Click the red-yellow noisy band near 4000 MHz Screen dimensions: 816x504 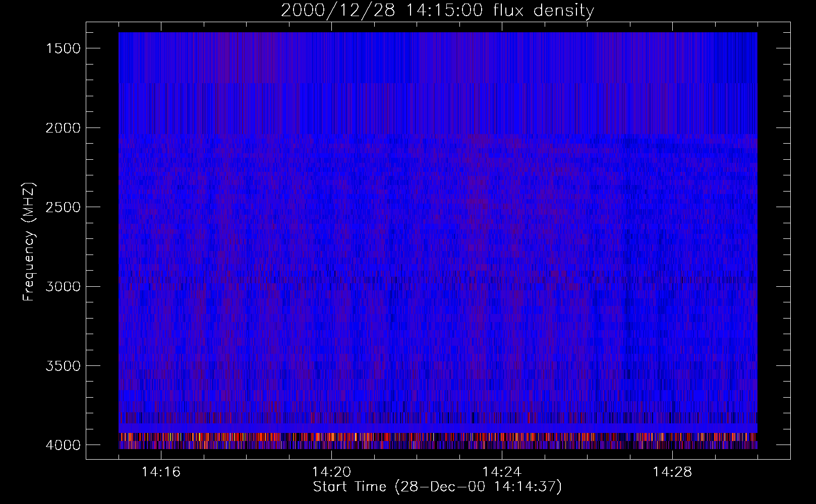pyautogui.click(x=438, y=437)
